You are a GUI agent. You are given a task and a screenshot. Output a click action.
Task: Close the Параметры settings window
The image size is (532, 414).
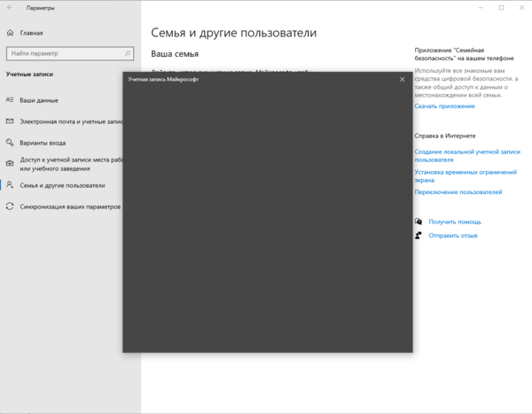[522, 8]
